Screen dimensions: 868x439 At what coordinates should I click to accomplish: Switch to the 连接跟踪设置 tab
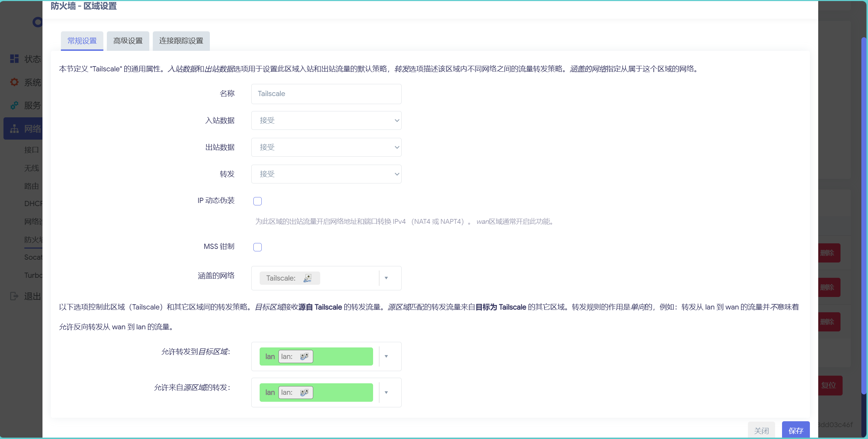click(181, 41)
